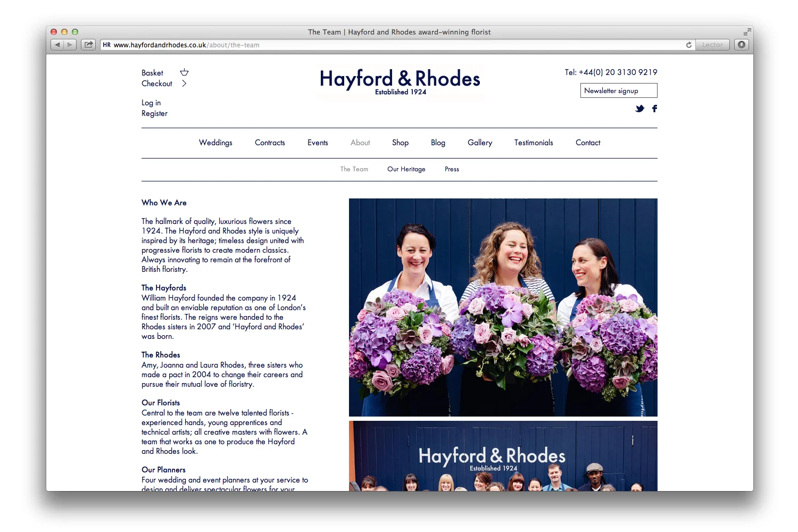Click the team group photo with shop sign
The height and width of the screenshot is (532, 798).
pos(503,456)
